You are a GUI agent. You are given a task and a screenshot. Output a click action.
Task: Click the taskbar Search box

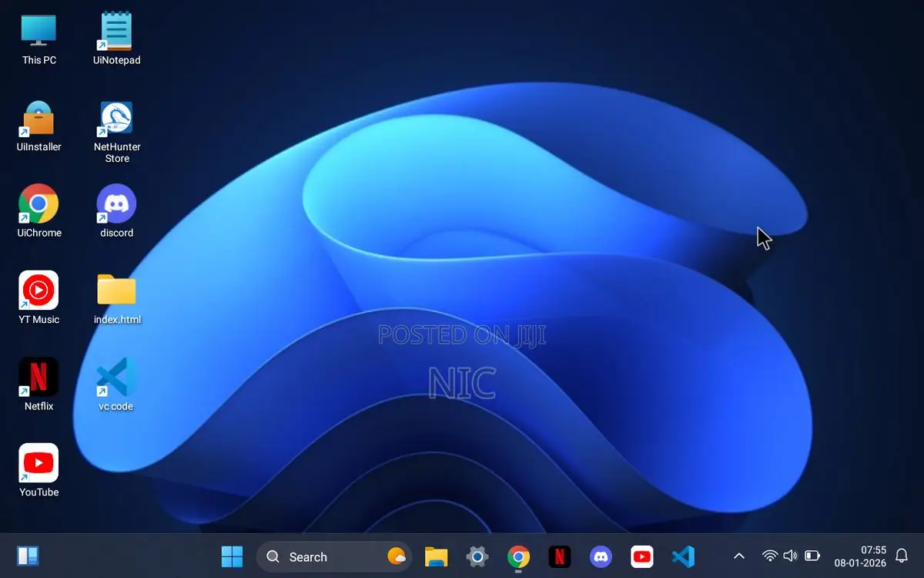tap(334, 556)
